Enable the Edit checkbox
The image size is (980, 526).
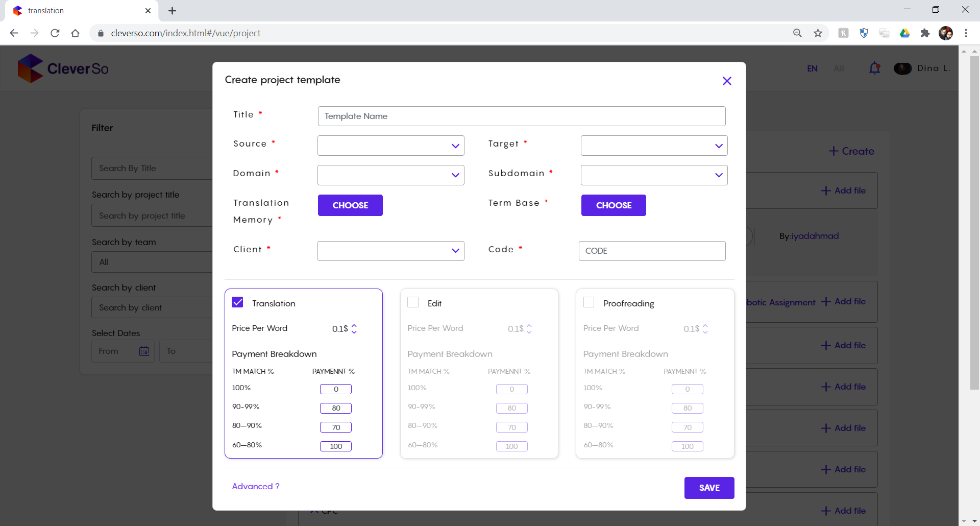coord(413,302)
